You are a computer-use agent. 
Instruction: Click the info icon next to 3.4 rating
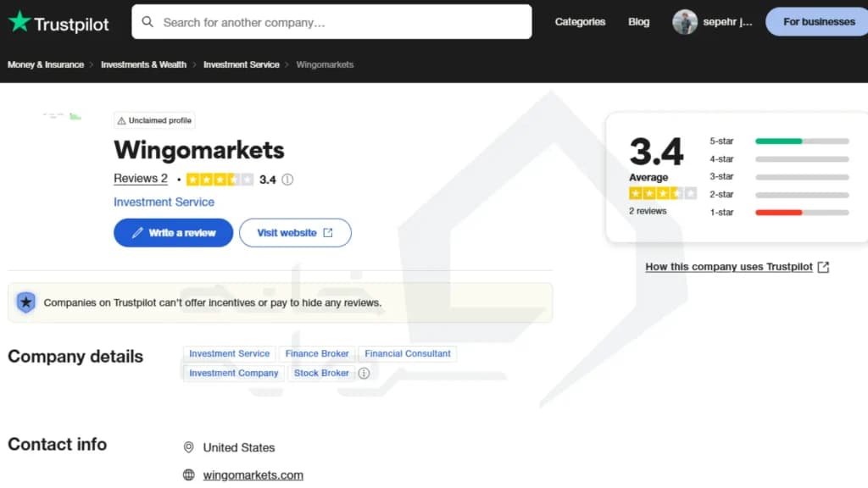(287, 180)
